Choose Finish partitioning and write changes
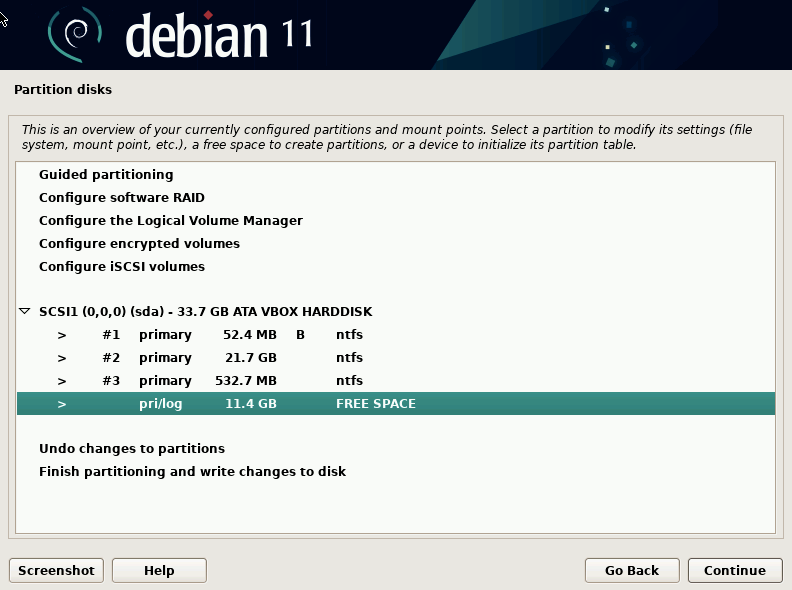This screenshot has height=590, width=792. (x=192, y=472)
